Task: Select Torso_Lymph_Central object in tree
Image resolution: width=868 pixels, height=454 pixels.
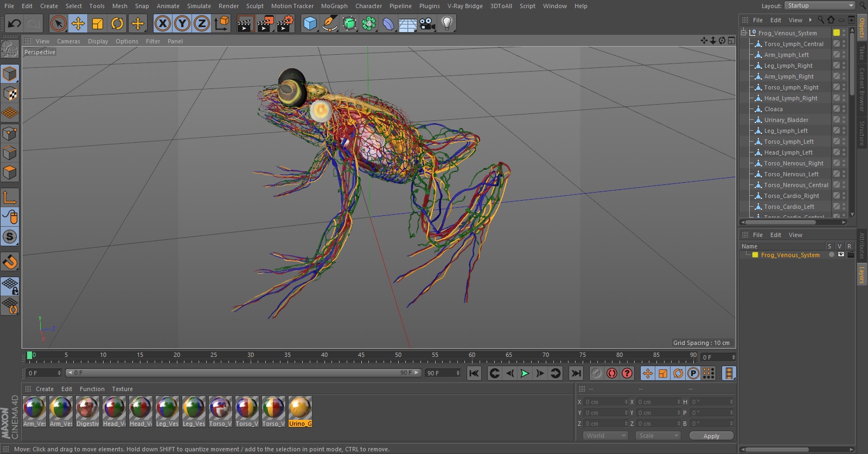Action: tap(794, 44)
